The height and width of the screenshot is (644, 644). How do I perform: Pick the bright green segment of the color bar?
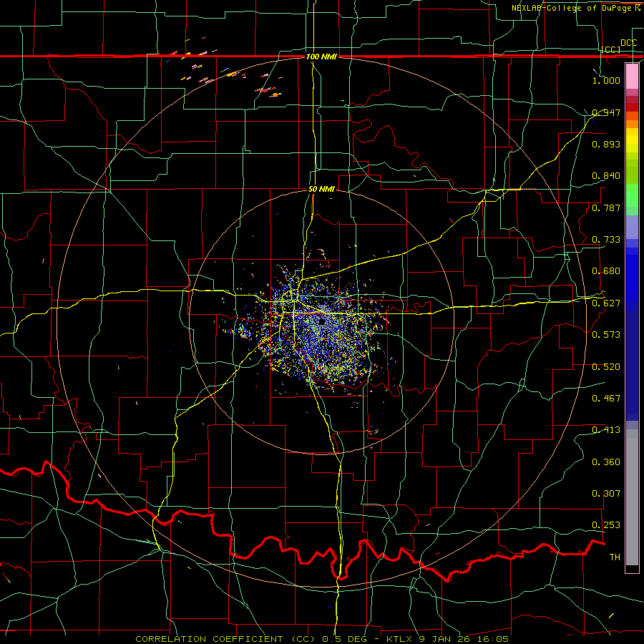(632, 195)
